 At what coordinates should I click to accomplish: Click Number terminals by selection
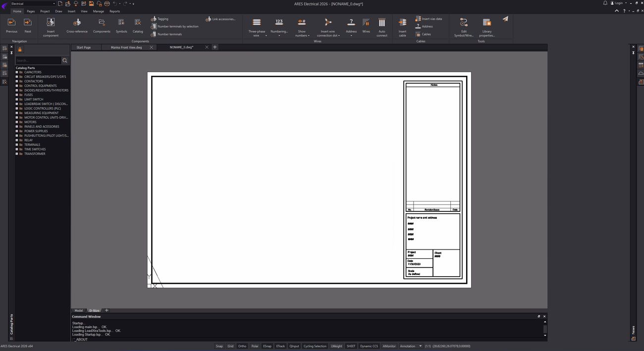[177, 26]
